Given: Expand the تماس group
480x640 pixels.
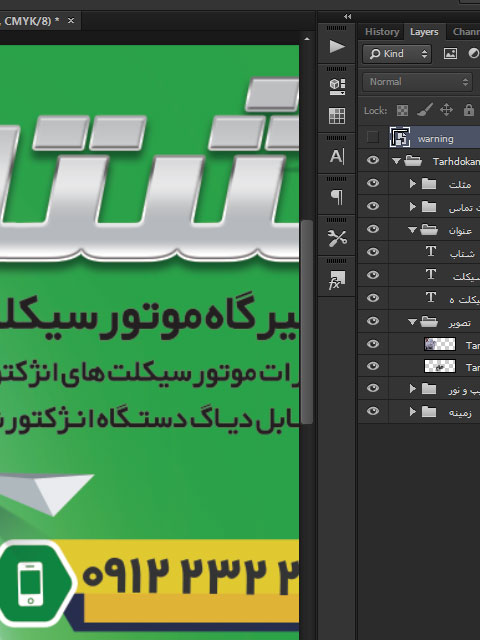Looking at the screenshot, I should [413, 207].
